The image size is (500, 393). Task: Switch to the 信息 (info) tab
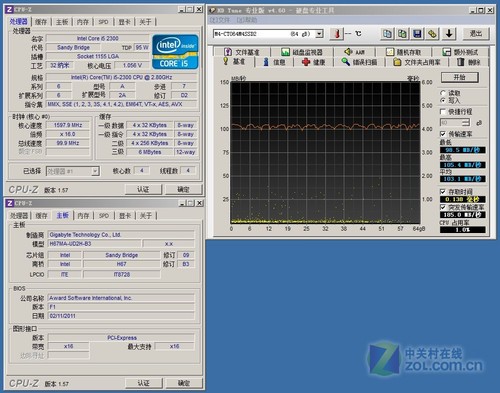point(274,62)
